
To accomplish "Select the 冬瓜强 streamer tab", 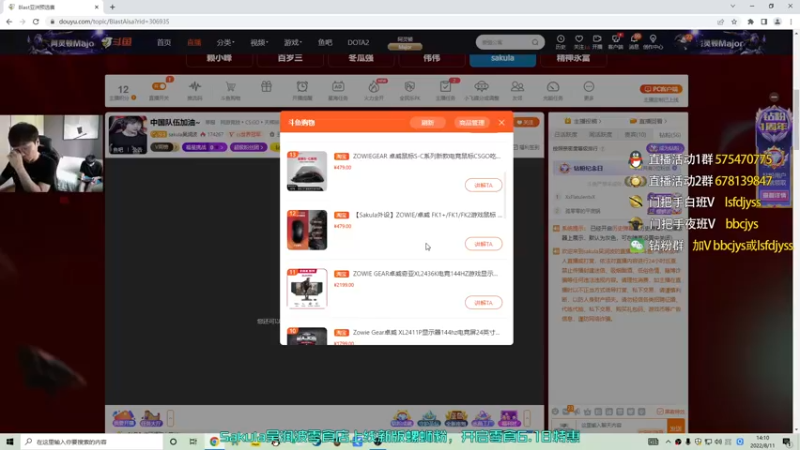I will 361,58.
